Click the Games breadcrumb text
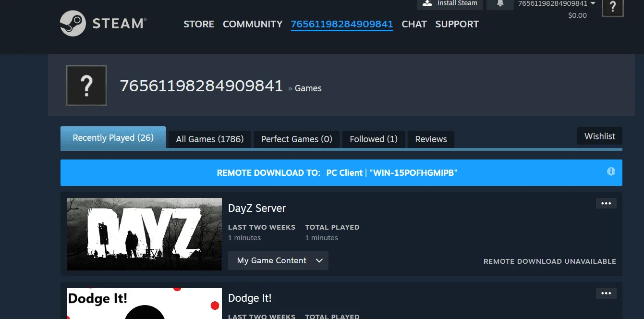The height and width of the screenshot is (319, 644). [308, 88]
